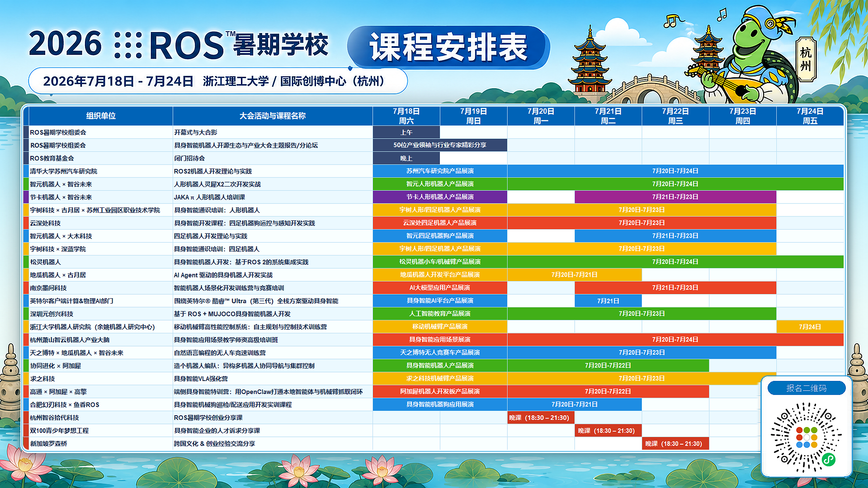Click the registration QR code image

click(806, 437)
